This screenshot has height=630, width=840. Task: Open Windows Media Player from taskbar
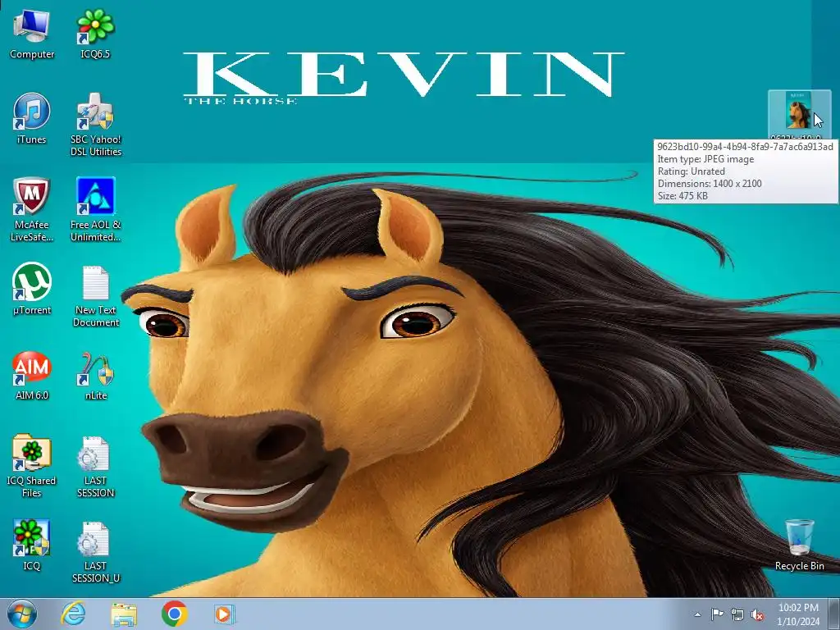(x=224, y=614)
